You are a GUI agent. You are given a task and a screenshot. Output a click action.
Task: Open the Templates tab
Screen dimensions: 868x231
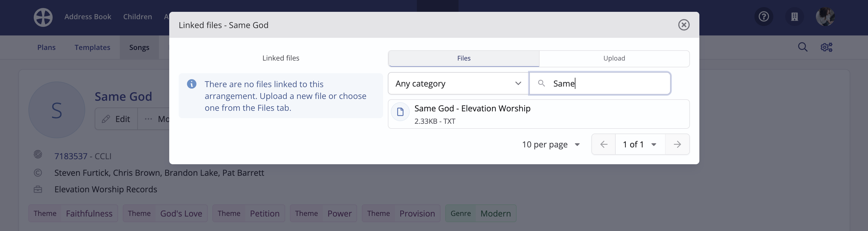92,47
